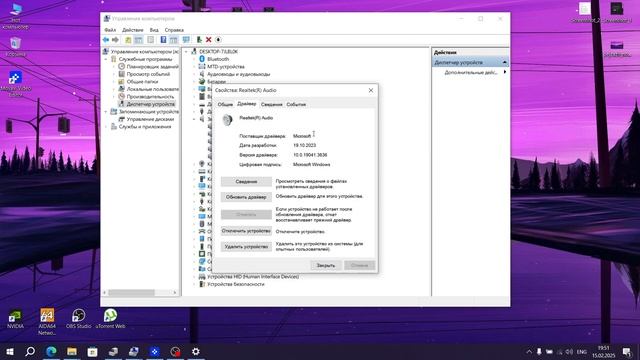The width and height of the screenshot is (640, 360).
Task: Click the Закрыть button
Action: pyautogui.click(x=326, y=265)
